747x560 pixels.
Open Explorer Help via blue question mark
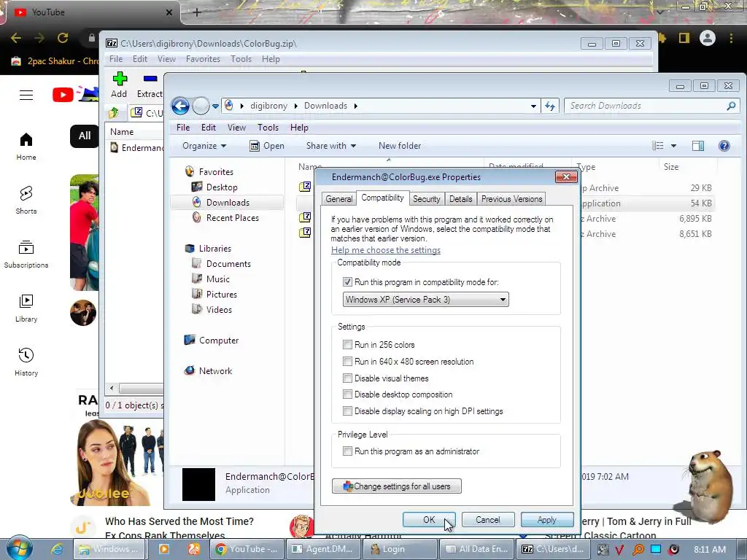(x=724, y=146)
